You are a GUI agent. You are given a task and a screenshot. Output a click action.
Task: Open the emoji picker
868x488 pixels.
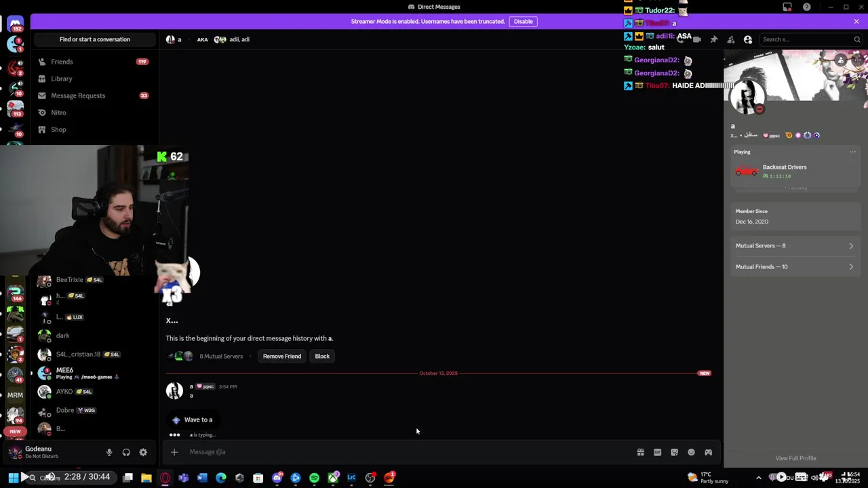tap(691, 452)
